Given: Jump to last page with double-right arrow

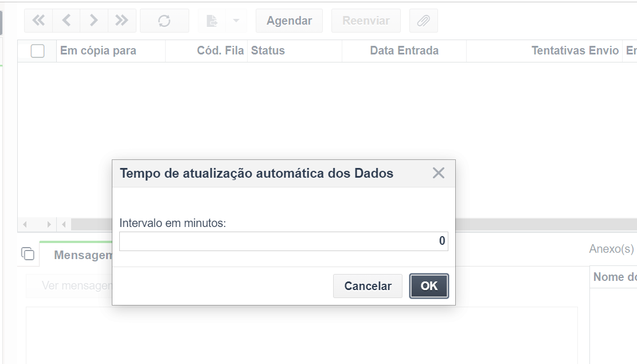Looking at the screenshot, I should coord(122,20).
